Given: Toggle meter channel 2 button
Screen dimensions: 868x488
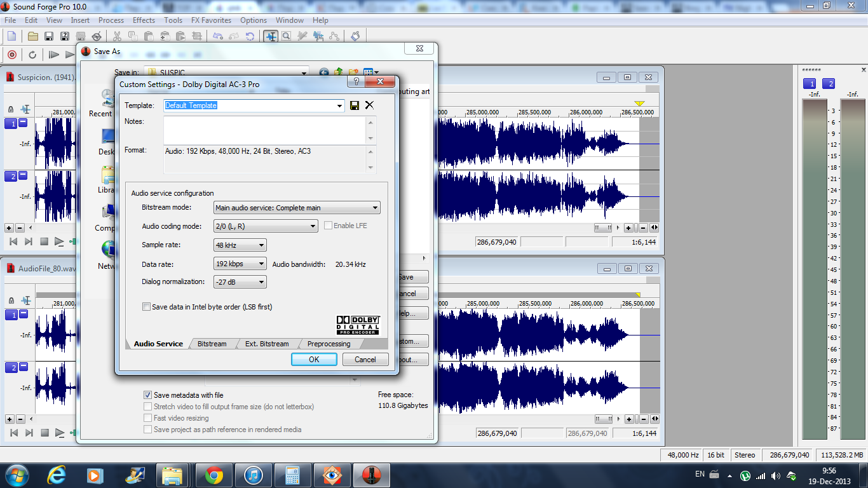Looking at the screenshot, I should pos(829,84).
